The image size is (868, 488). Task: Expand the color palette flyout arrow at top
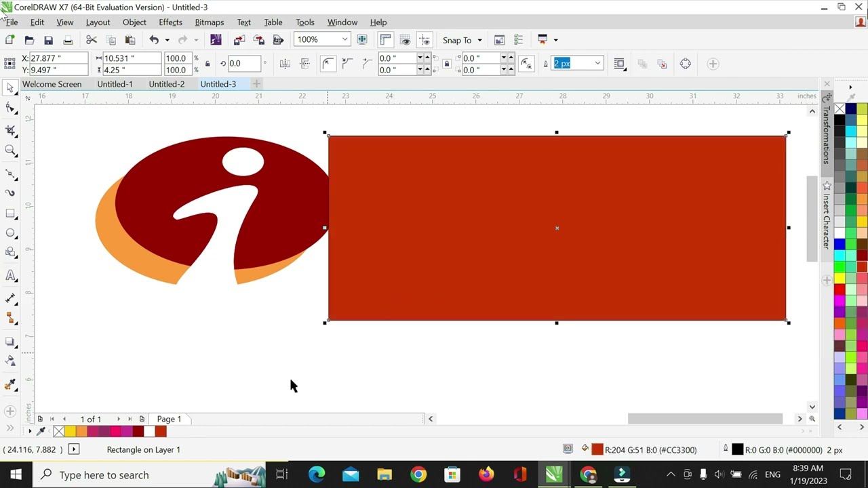(x=850, y=87)
